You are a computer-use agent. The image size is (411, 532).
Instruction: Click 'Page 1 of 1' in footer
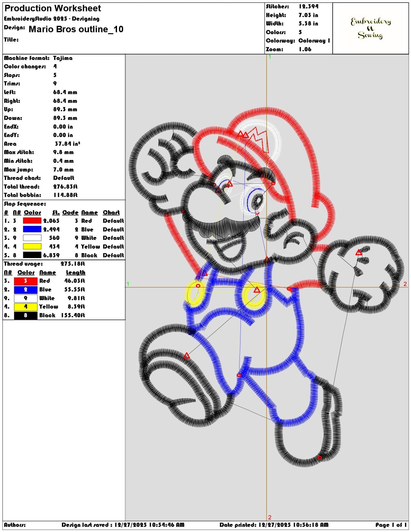391,525
